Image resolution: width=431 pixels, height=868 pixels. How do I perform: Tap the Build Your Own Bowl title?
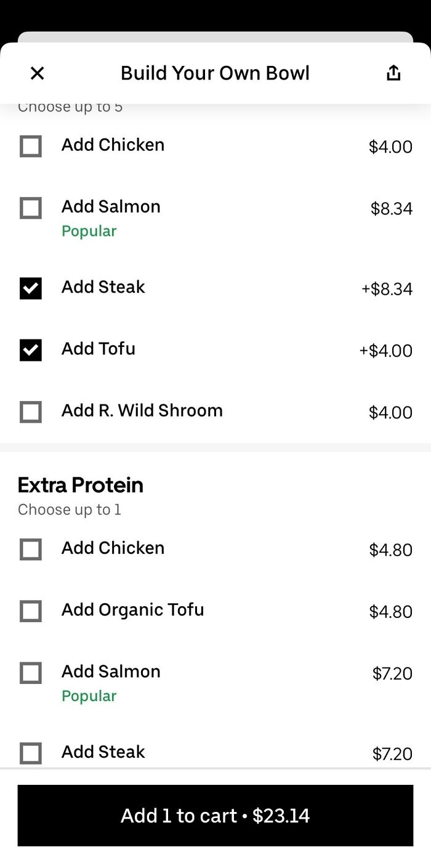tap(215, 72)
